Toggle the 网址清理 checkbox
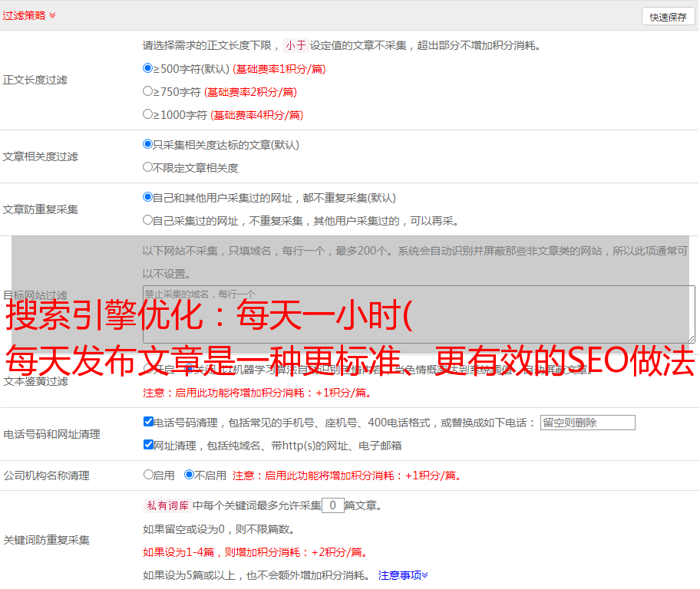This screenshot has height=589, width=700. (x=149, y=444)
